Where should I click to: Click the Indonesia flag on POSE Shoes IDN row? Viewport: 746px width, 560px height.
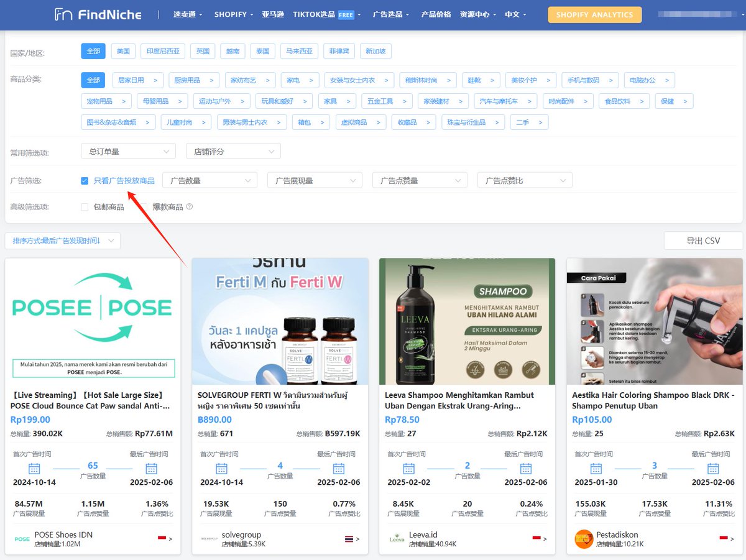(162, 538)
